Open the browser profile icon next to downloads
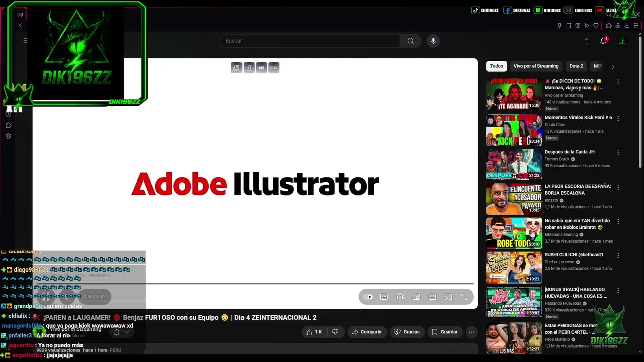This screenshot has height=362, width=644. point(618,25)
